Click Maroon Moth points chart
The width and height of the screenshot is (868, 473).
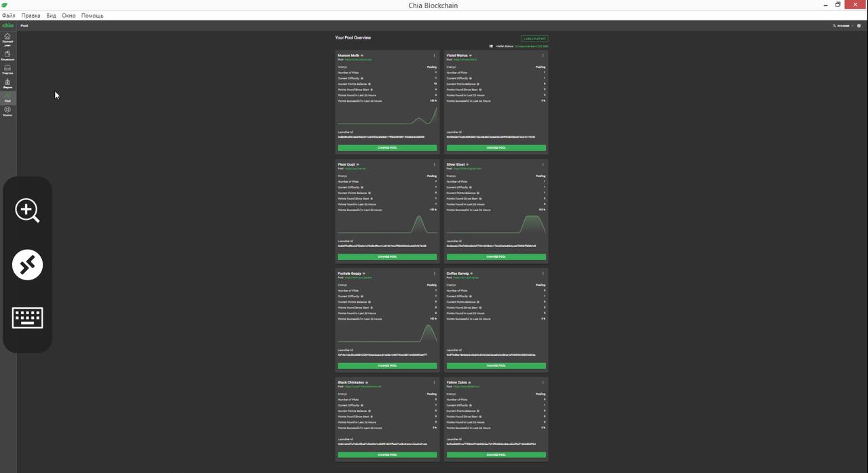(x=387, y=115)
